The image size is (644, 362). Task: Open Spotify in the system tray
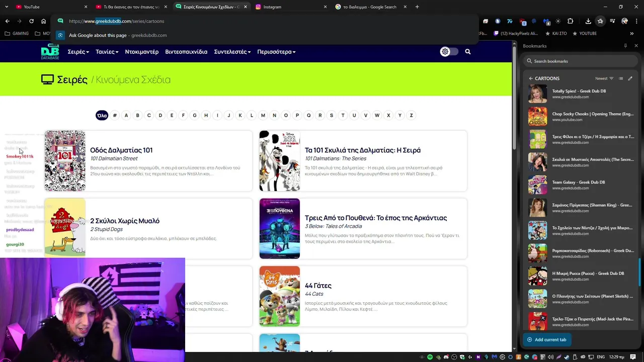pos(430,357)
